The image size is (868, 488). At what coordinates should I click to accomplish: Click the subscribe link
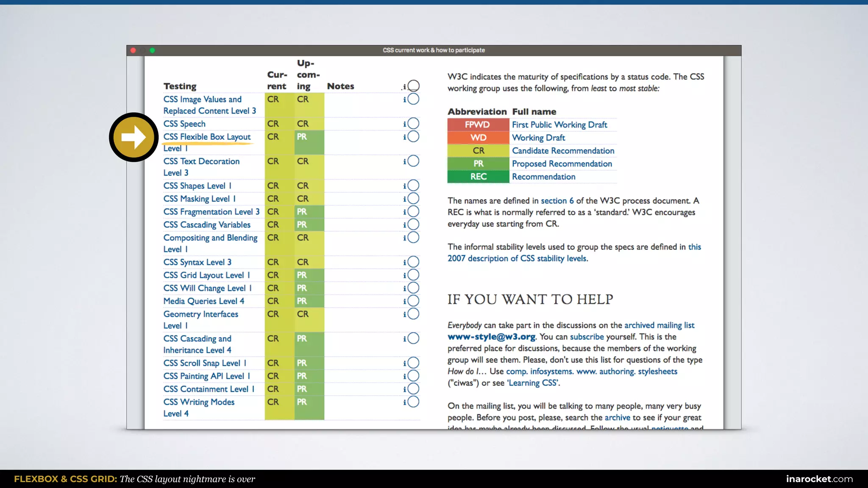coord(587,337)
